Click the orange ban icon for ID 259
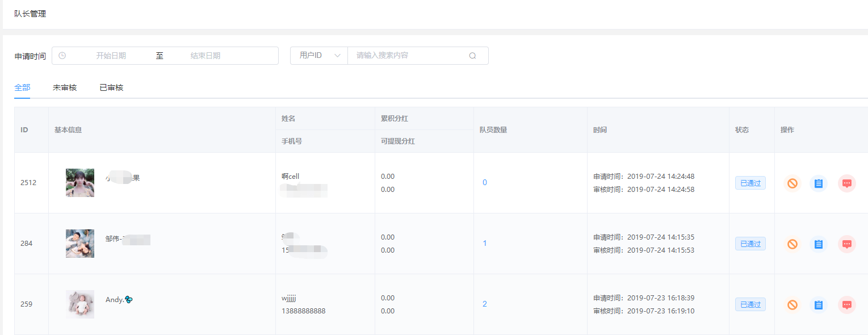This screenshot has height=335, width=868. click(792, 305)
